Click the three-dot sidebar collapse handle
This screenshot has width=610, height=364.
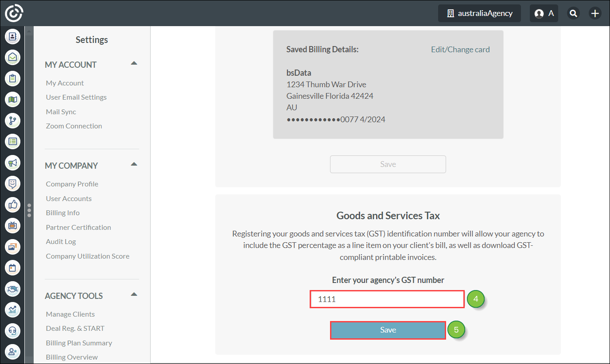point(29,210)
